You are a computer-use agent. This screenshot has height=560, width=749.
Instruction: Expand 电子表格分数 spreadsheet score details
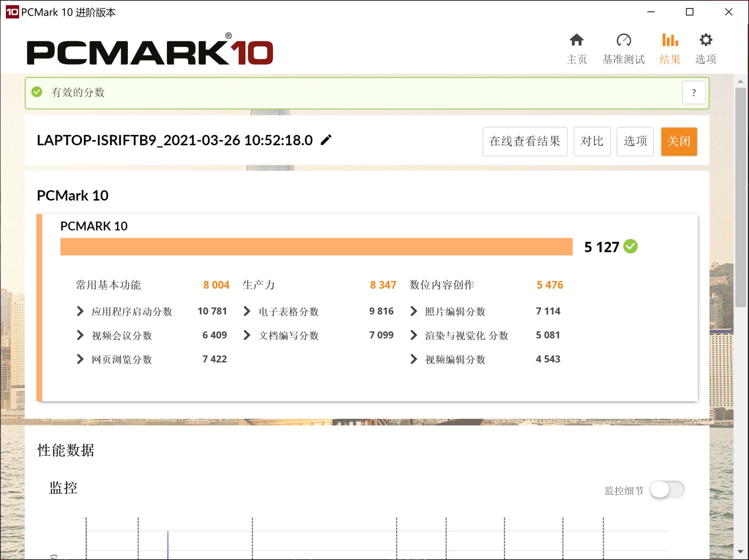(247, 311)
